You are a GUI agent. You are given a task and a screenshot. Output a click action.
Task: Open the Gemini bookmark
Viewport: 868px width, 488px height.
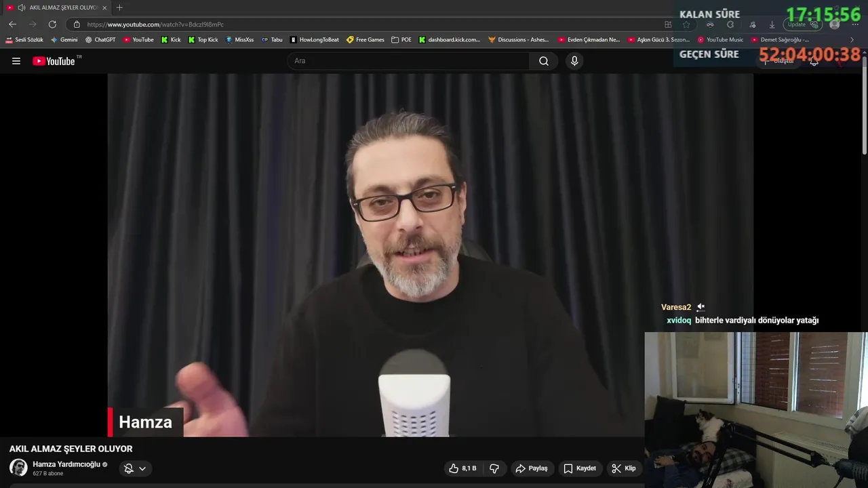64,40
